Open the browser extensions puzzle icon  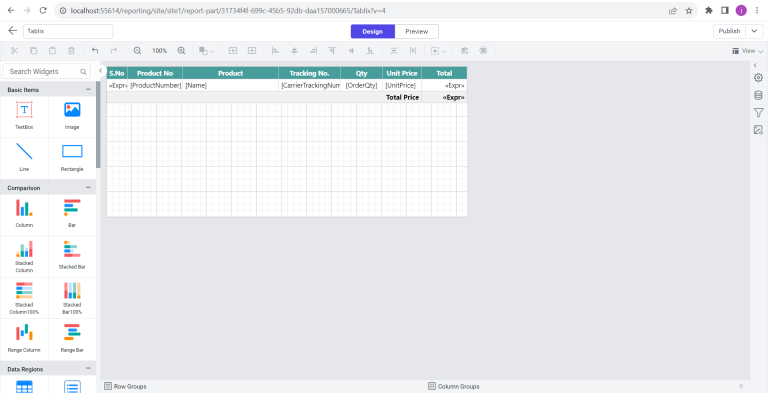point(708,10)
